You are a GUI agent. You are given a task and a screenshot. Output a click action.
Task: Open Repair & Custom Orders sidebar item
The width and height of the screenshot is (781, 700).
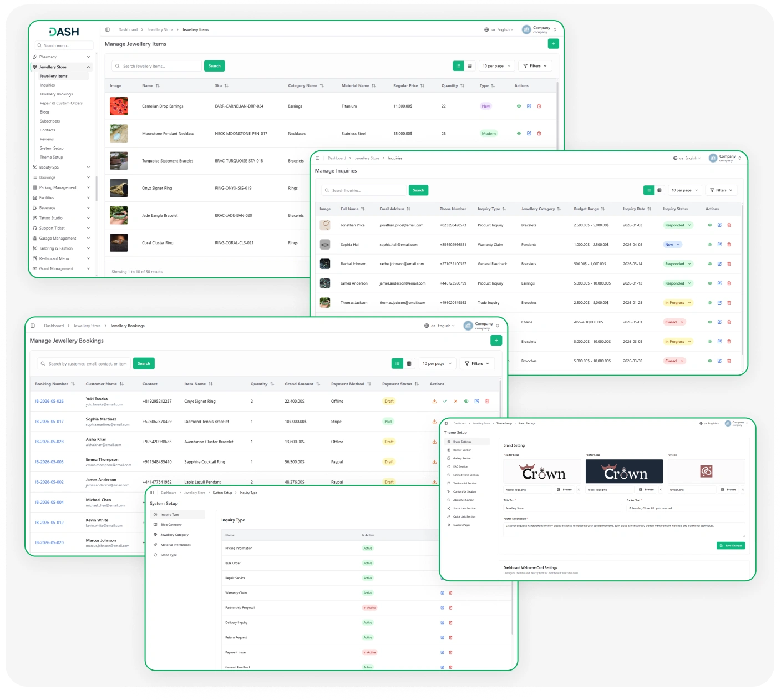[x=61, y=103]
